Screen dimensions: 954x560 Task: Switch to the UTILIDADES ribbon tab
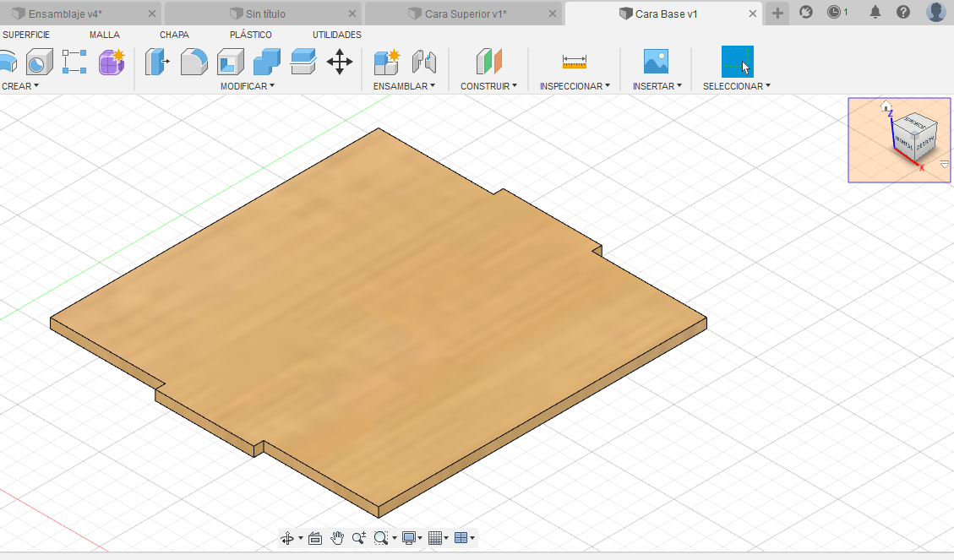pos(337,35)
